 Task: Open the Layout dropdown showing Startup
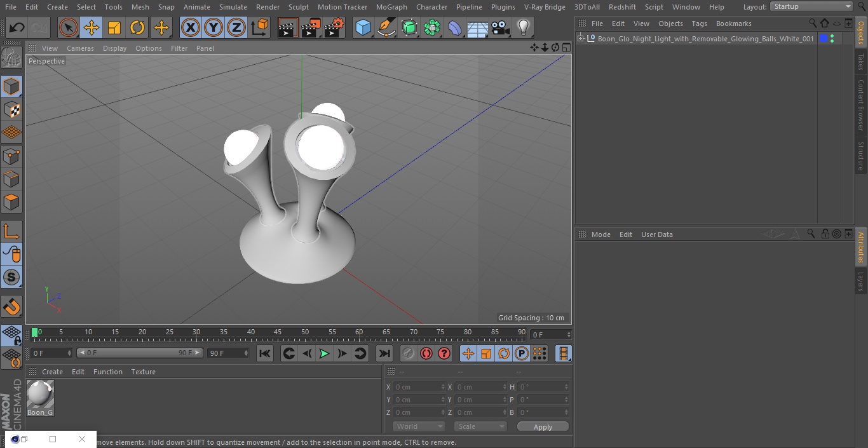812,6
